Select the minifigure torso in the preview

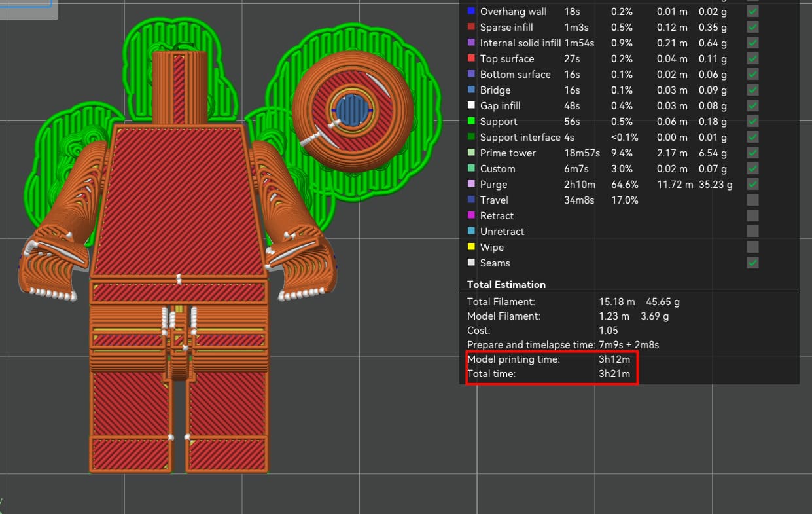coord(179,202)
